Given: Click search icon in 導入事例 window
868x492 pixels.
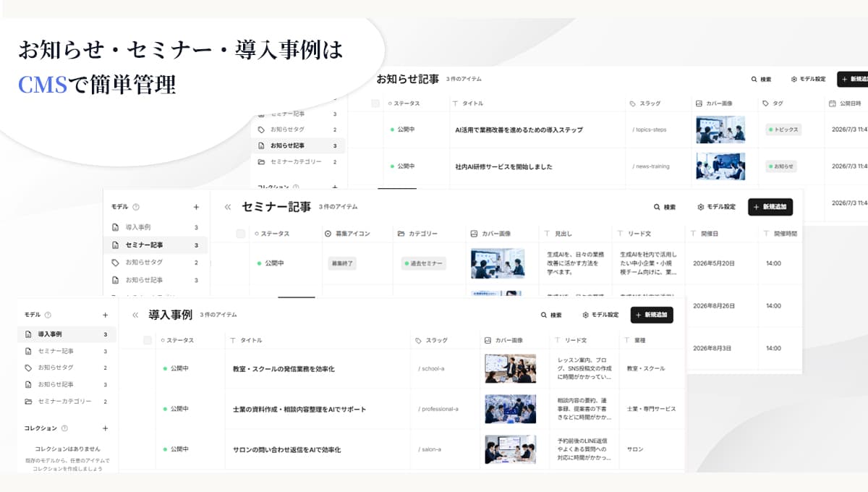Looking at the screenshot, I should (x=544, y=315).
